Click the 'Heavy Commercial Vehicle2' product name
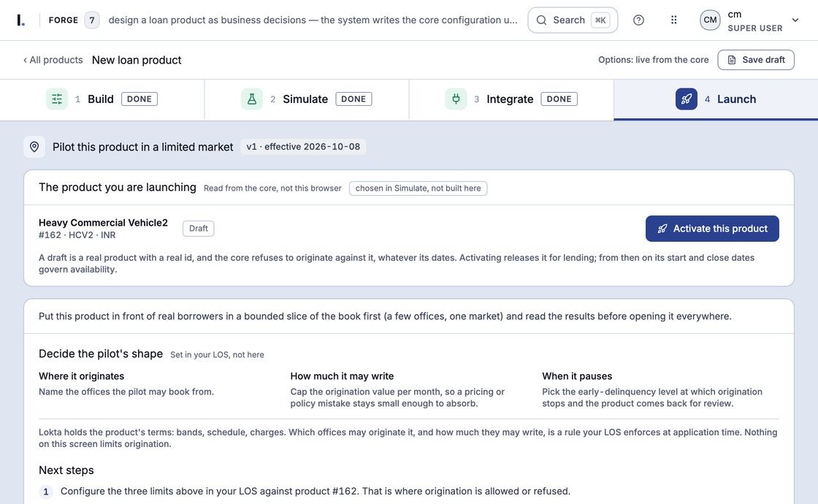Viewport: 818px width, 504px height. tap(103, 223)
